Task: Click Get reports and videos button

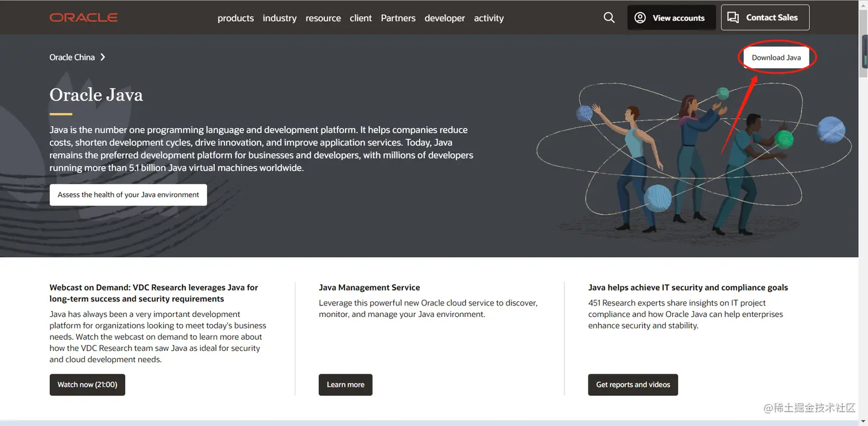Action: pos(633,385)
